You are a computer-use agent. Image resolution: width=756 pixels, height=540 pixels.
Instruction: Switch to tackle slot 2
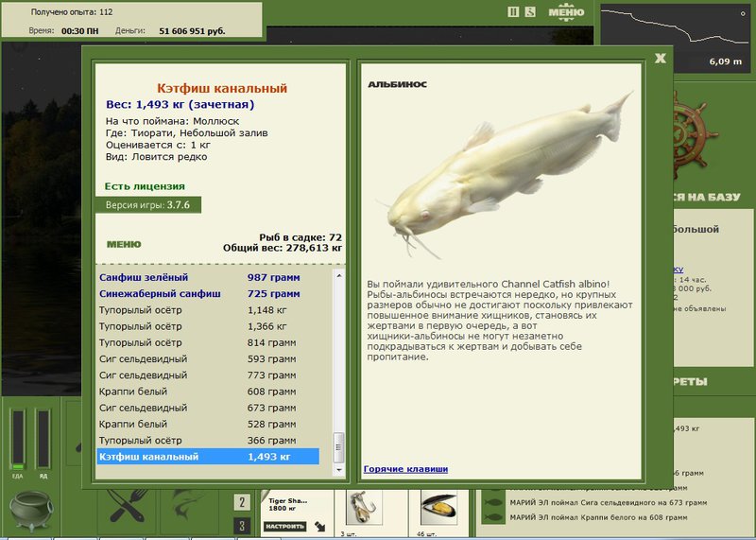[x=242, y=502]
